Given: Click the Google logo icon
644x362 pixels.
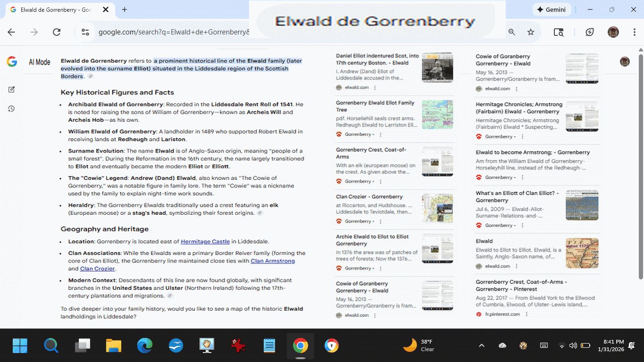Looking at the screenshot, I should pyautogui.click(x=12, y=62).
